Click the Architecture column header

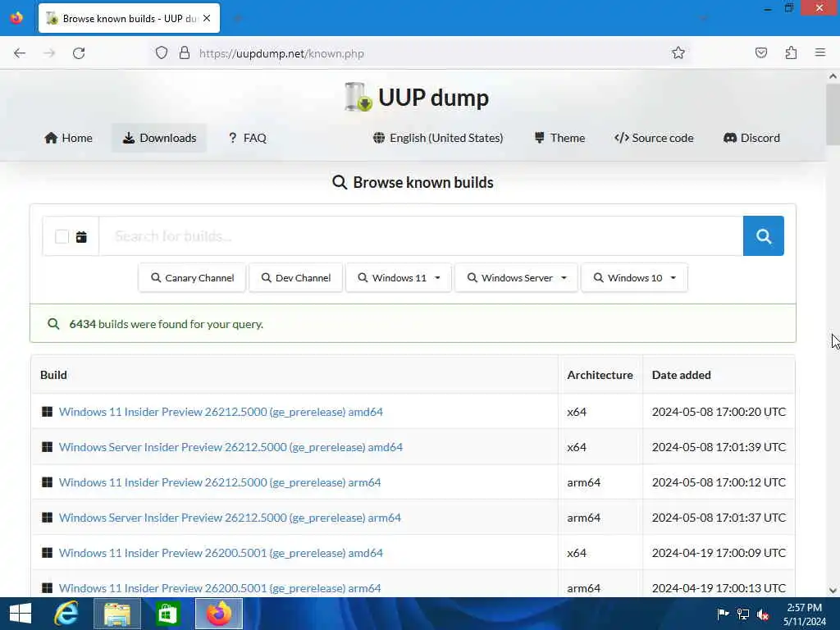(x=600, y=374)
